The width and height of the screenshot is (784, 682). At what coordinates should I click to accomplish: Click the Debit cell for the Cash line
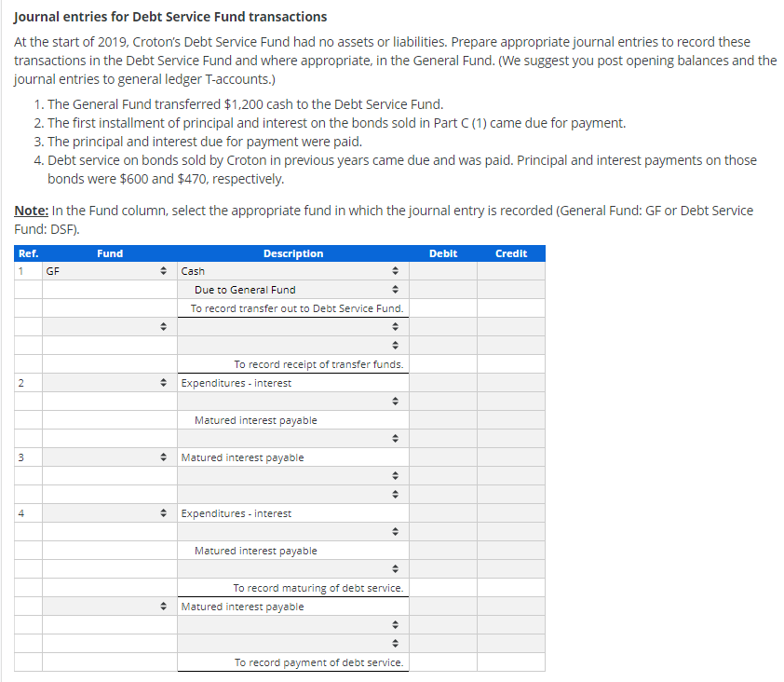coord(443,271)
